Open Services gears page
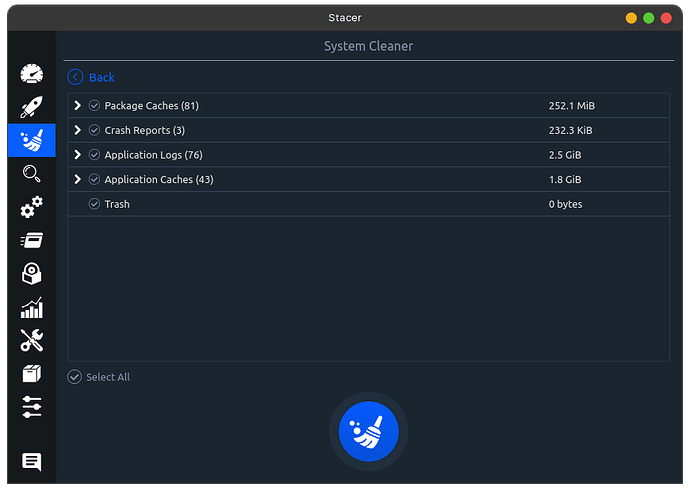 [32, 207]
